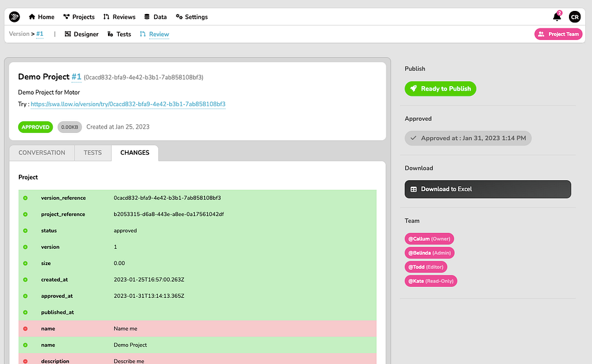Select the Review sub-navigation link
592x364 pixels.
[155, 34]
